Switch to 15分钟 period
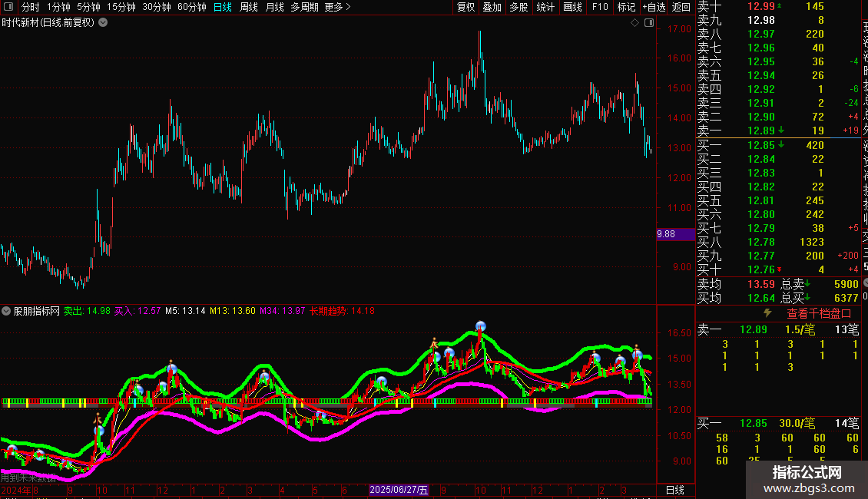The width and height of the screenshot is (868, 499). [x=121, y=7]
